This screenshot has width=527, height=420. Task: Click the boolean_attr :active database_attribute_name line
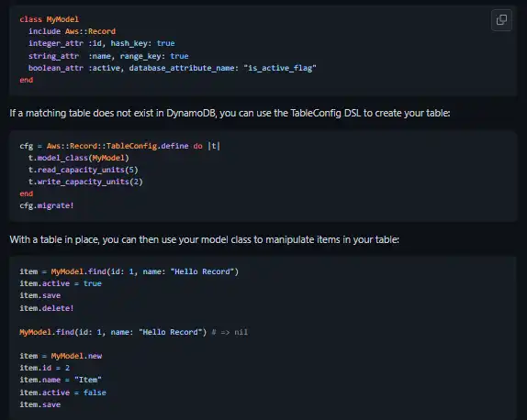[172, 68]
